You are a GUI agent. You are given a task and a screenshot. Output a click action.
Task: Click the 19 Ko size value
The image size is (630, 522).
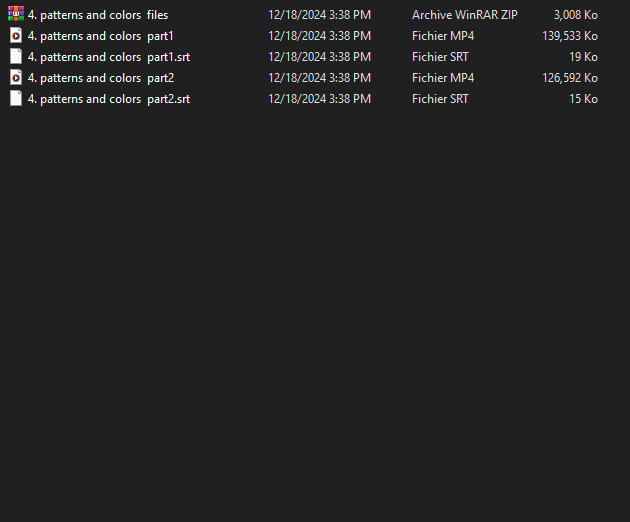pos(583,57)
